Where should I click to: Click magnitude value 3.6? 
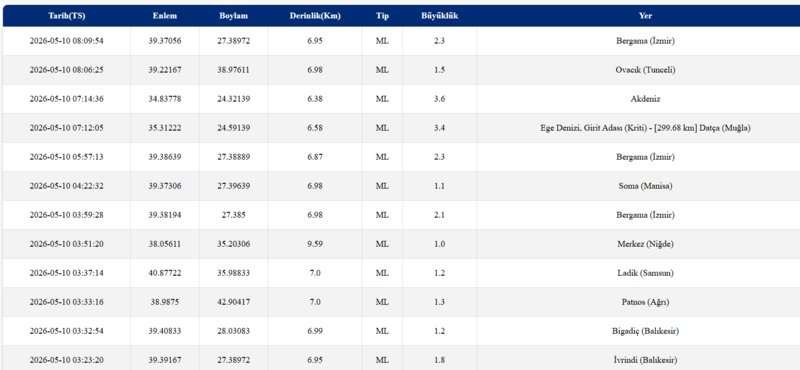439,100
